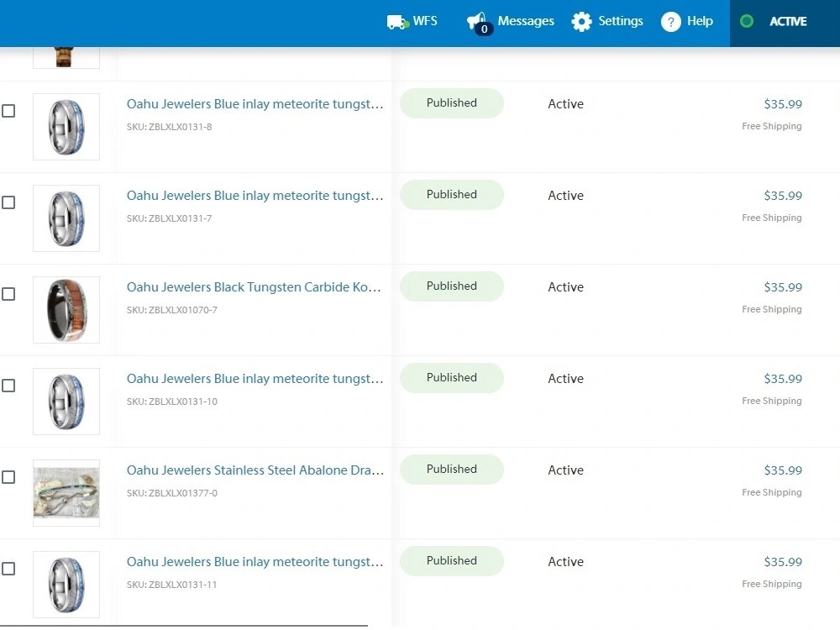Click SKU text ZBLXLX0131-8

(170, 127)
